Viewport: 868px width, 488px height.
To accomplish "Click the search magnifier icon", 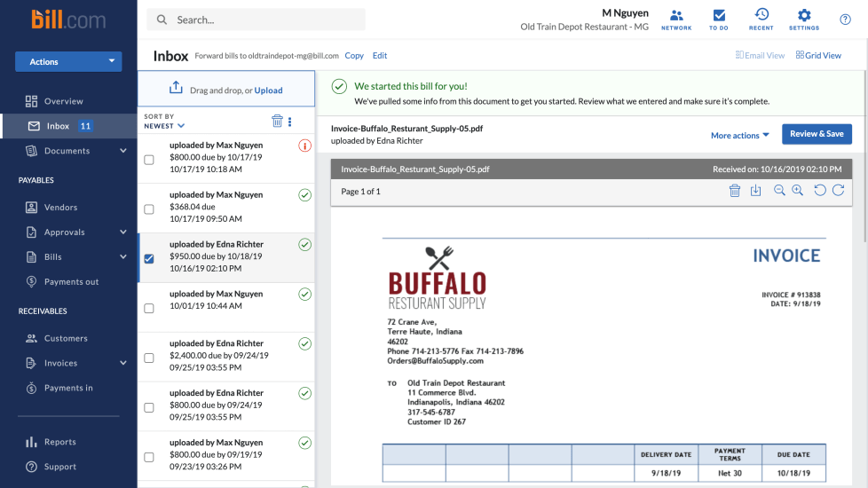I will [162, 20].
